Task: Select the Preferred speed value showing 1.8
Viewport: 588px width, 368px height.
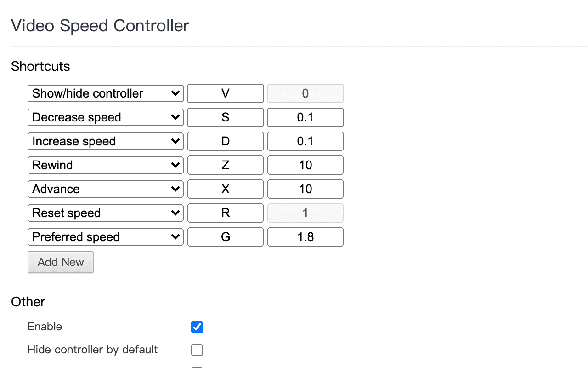Action: 305,237
